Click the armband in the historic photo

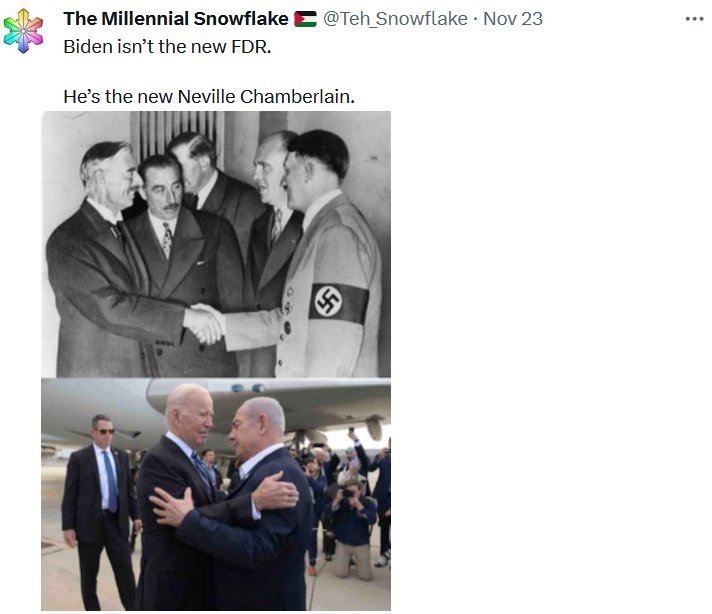click(339, 303)
